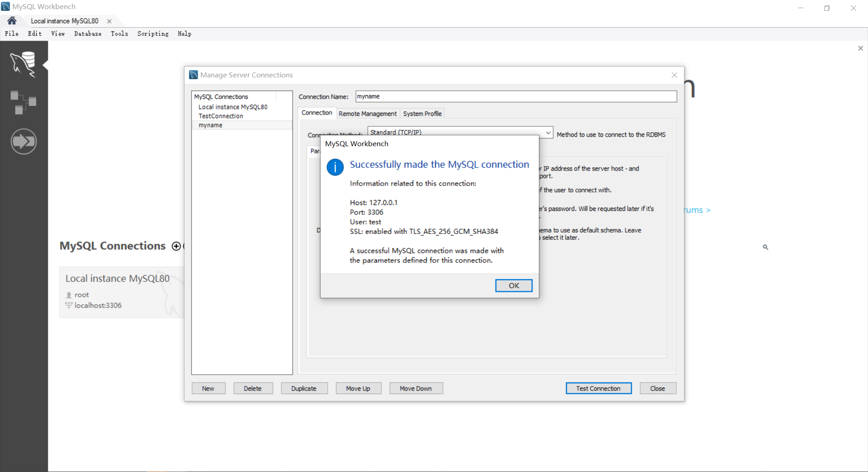Click the Port: 3306 line
This screenshot has height=472, width=868.
tap(367, 212)
